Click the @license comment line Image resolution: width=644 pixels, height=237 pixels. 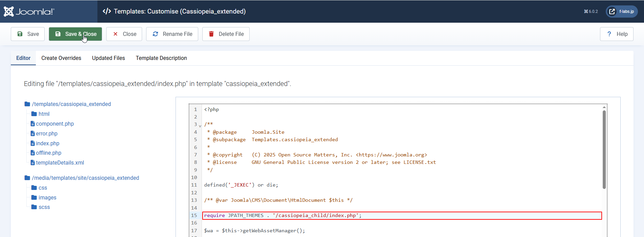321,162
